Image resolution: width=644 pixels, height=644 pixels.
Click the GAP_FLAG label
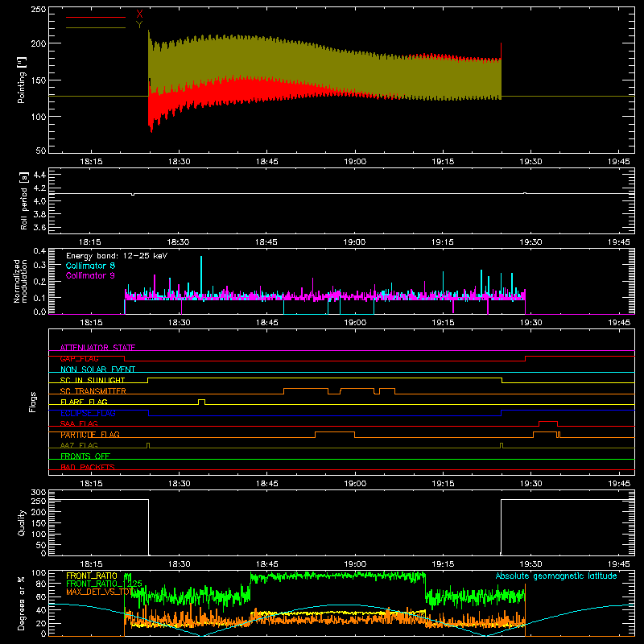79,358
